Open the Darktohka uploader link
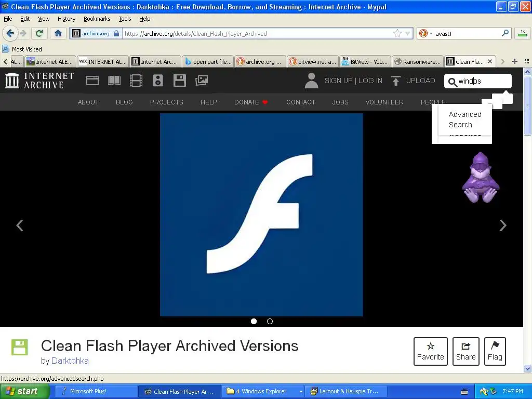This screenshot has height=399, width=532. [70, 361]
